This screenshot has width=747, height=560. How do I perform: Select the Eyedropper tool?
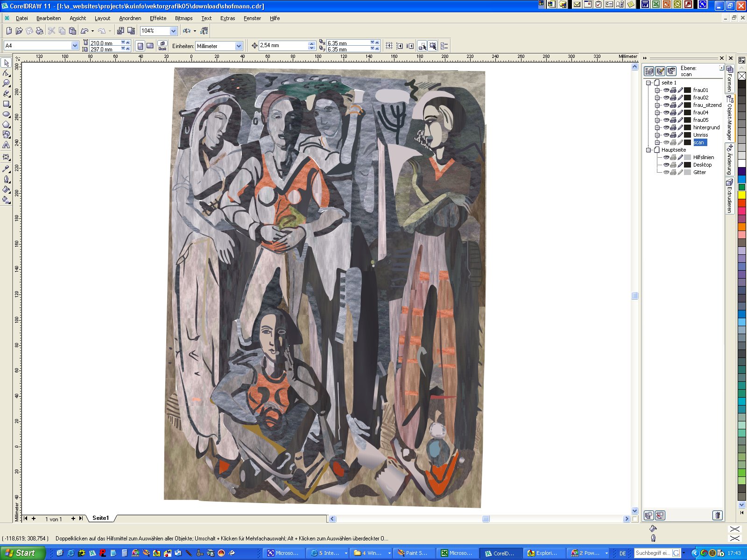tap(6, 168)
